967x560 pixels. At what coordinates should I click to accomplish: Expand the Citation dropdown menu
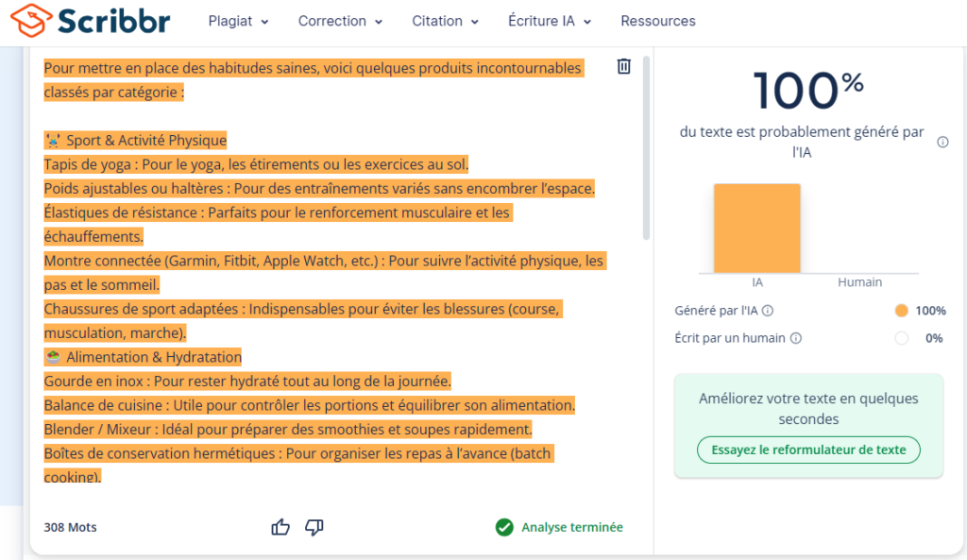pyautogui.click(x=445, y=21)
